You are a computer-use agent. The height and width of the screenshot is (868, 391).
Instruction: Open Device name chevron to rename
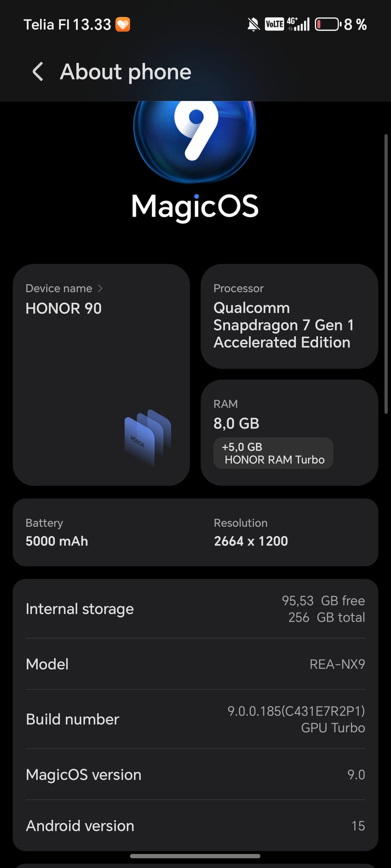100,288
